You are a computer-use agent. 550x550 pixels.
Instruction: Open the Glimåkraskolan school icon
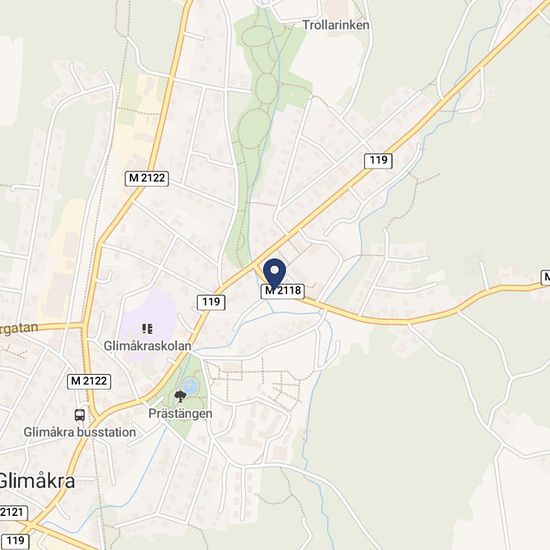(147, 329)
